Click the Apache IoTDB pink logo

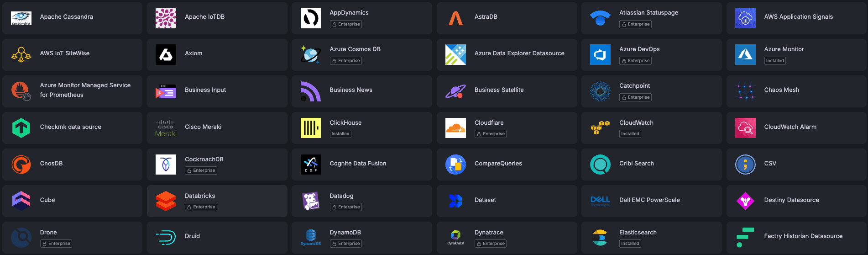point(166,18)
